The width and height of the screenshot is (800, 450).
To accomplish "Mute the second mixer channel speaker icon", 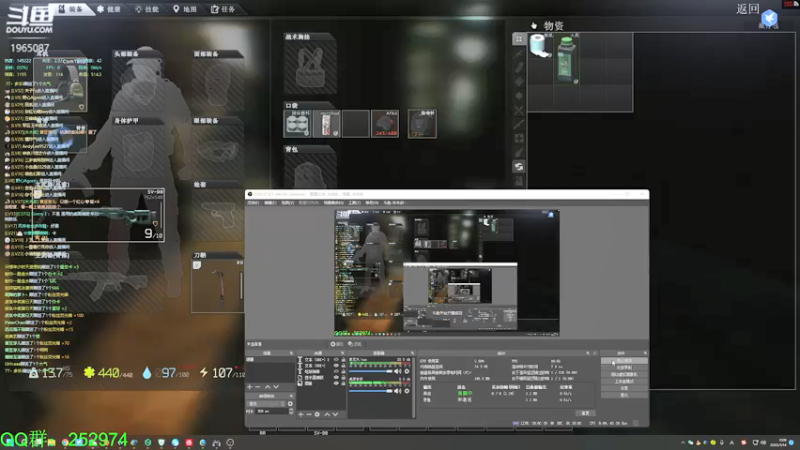I will 397,391.
